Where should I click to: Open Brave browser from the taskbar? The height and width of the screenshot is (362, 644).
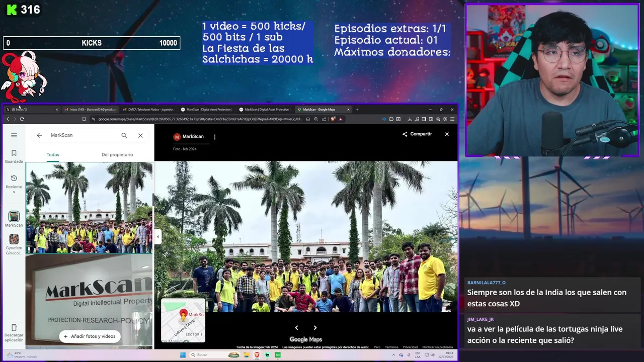pos(257,355)
